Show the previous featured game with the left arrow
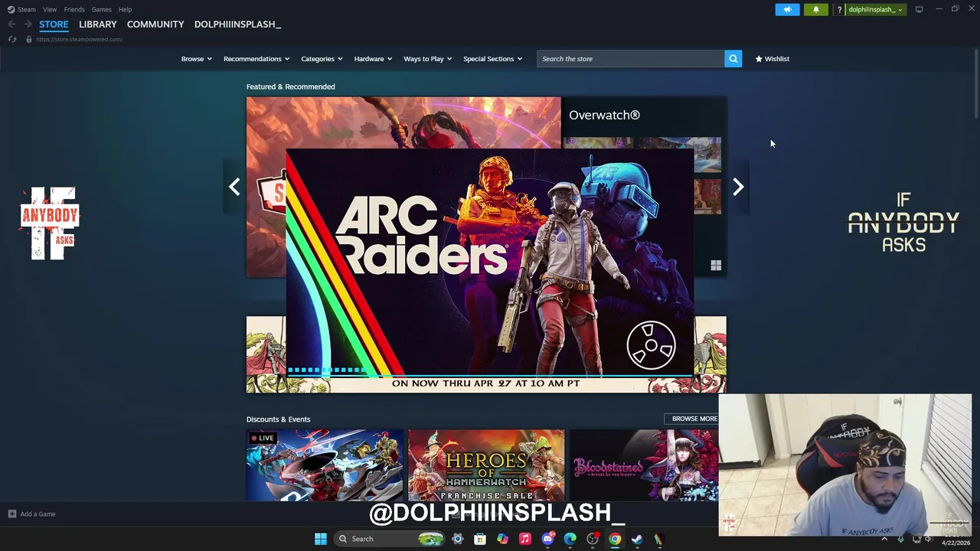The height and width of the screenshot is (551, 980). (234, 187)
